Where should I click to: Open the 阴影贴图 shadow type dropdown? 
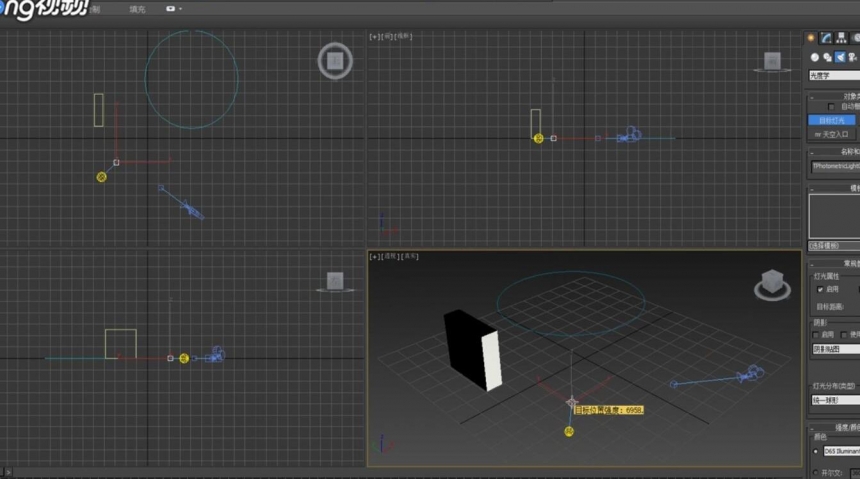pyautogui.click(x=836, y=349)
